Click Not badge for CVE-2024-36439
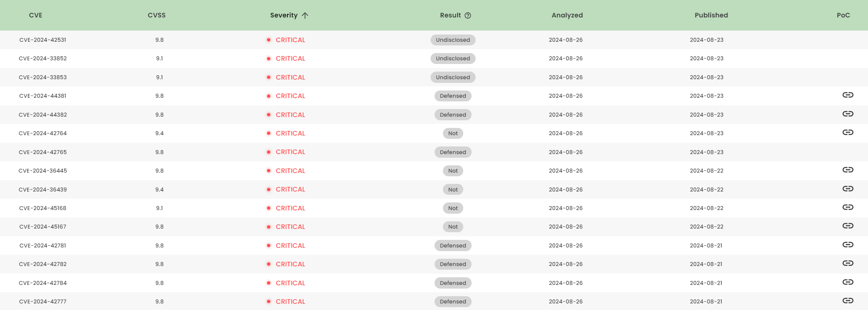Image resolution: width=868 pixels, height=310 pixels. click(x=453, y=190)
